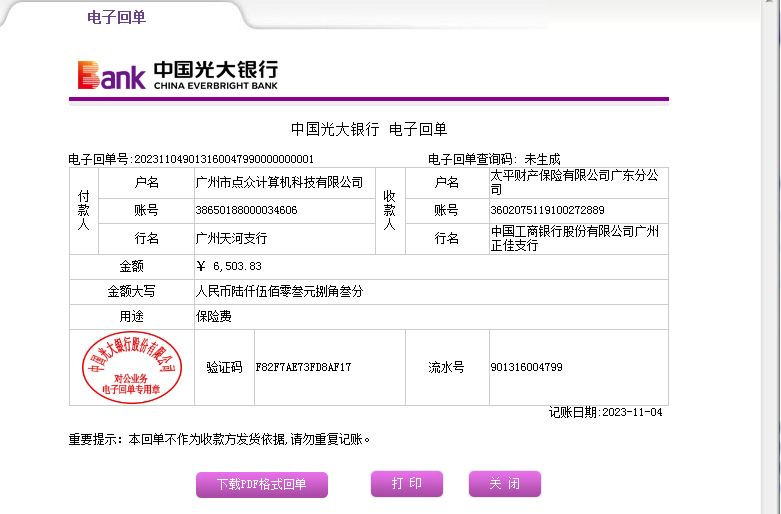Click payee bank 中国工商银行 branch cell
781x514 pixels.
point(574,238)
